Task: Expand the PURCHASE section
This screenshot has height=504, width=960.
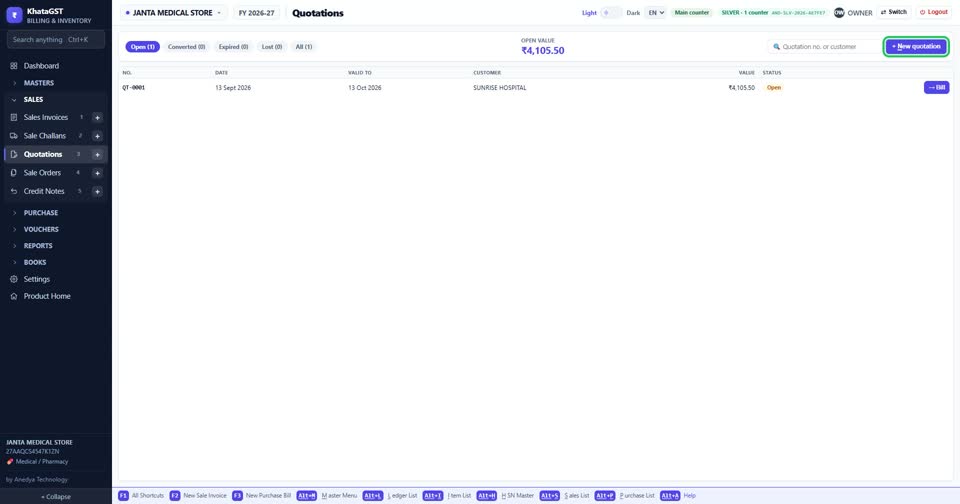Action: [x=40, y=213]
